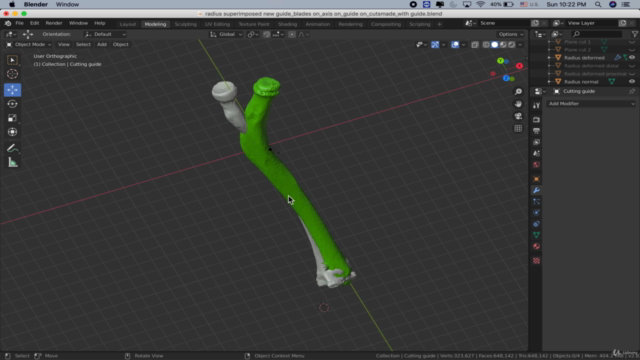Toggle X-ray mode
The width and height of the screenshot is (640, 360).
[475, 44]
